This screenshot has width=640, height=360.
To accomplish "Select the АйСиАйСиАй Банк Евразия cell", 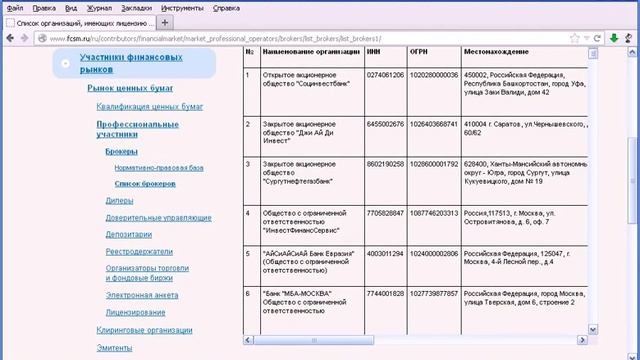I will 312,266.
